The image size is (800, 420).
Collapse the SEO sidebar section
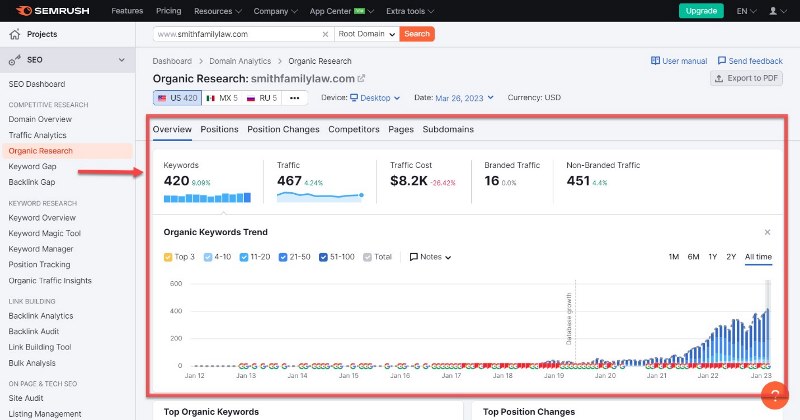click(121, 60)
